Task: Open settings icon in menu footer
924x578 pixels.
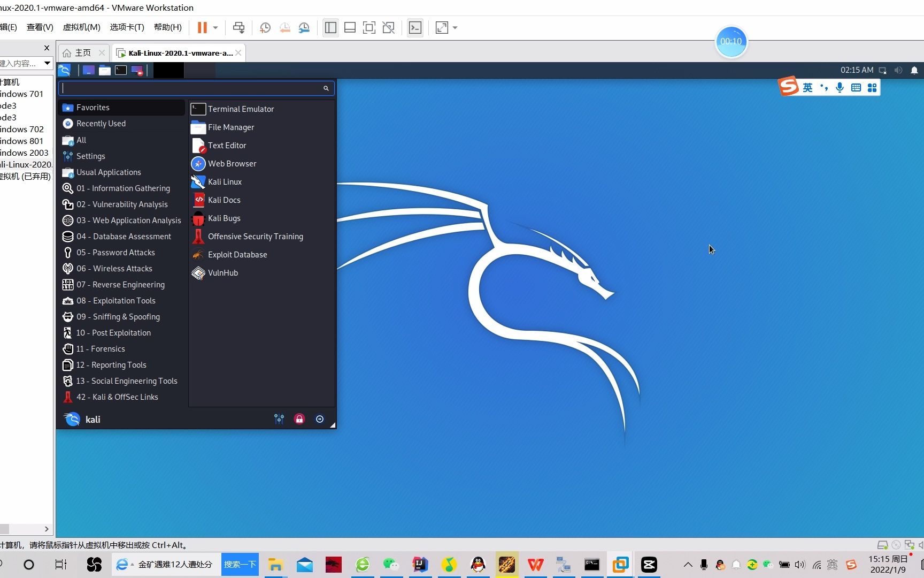Action: 279,419
